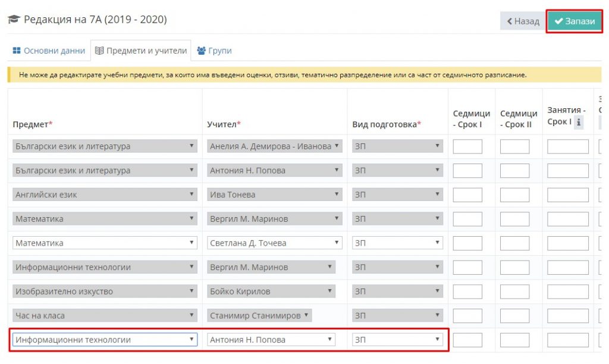Click Занятия - Срок I field for Изобразително изкуство
Viewport: 609px width, 364px height.
(x=567, y=291)
